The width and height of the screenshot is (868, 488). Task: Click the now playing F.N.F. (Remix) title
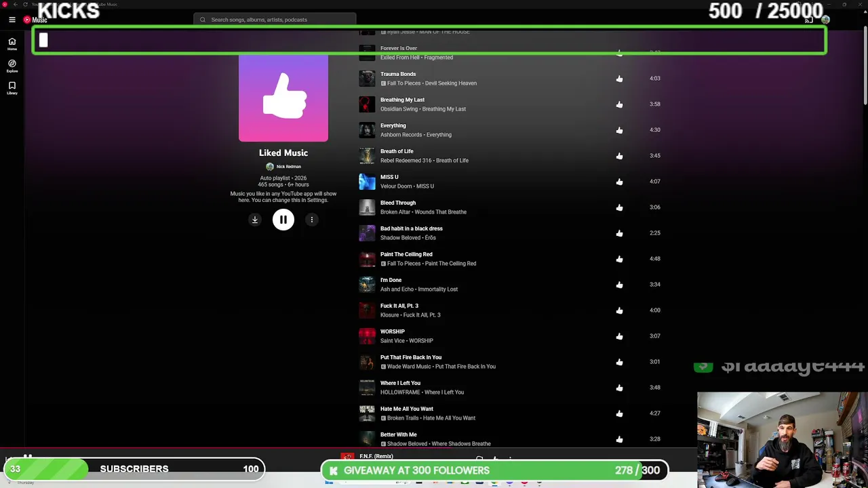click(376, 456)
